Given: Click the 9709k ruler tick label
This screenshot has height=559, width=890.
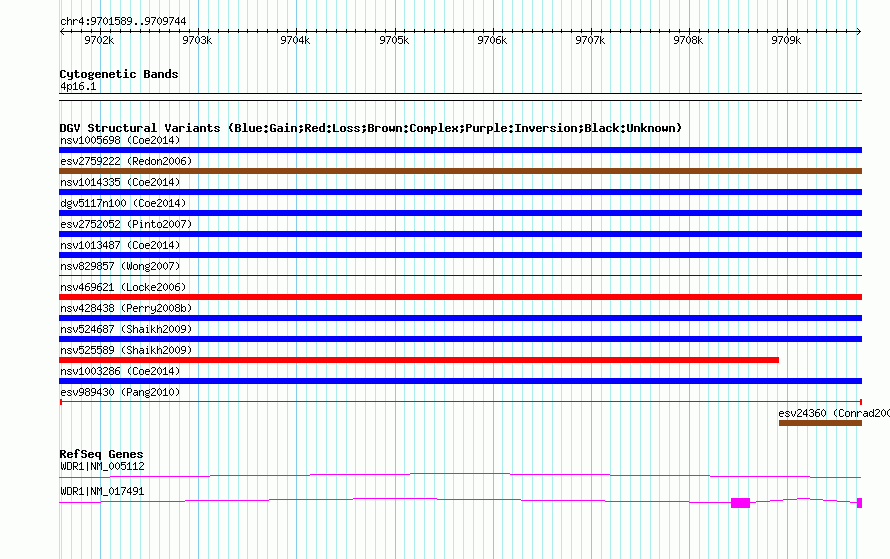Looking at the screenshot, I should click(786, 40).
